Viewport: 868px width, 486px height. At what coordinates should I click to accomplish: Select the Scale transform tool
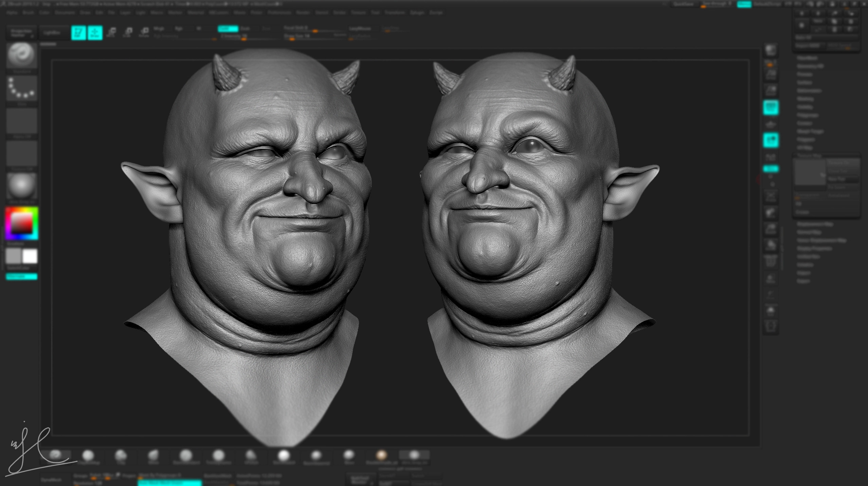pos(128,32)
